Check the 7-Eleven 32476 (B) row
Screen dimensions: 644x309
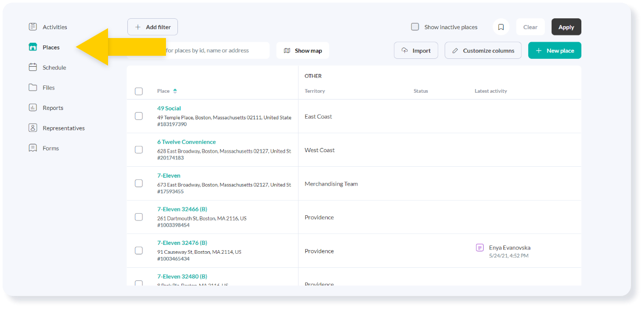[139, 251]
